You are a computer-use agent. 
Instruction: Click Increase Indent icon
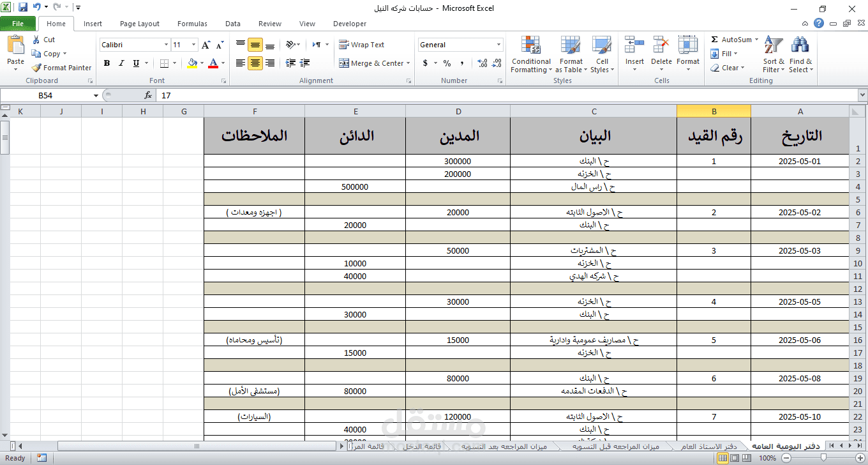(x=305, y=63)
